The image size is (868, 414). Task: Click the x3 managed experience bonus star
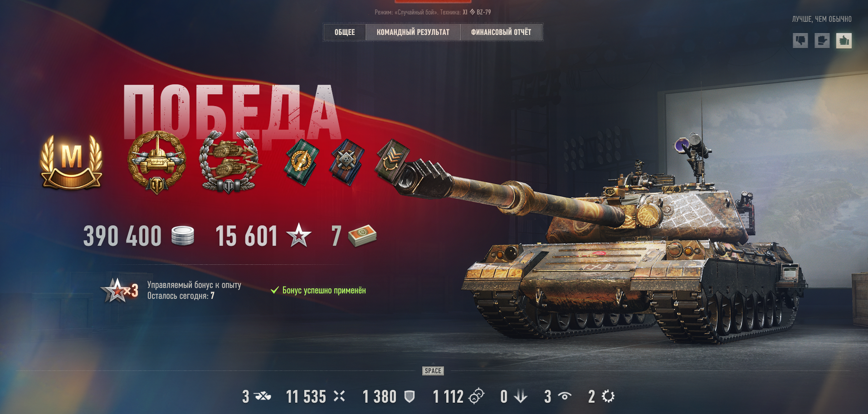click(119, 290)
